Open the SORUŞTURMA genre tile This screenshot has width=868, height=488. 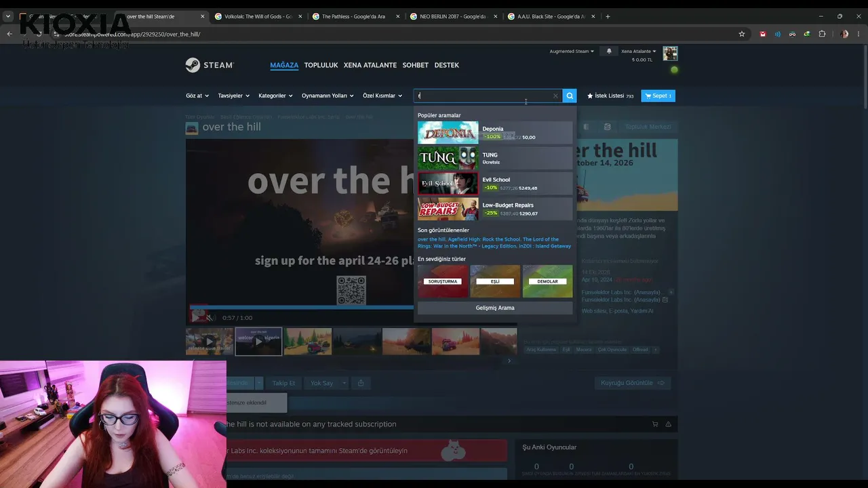(443, 281)
